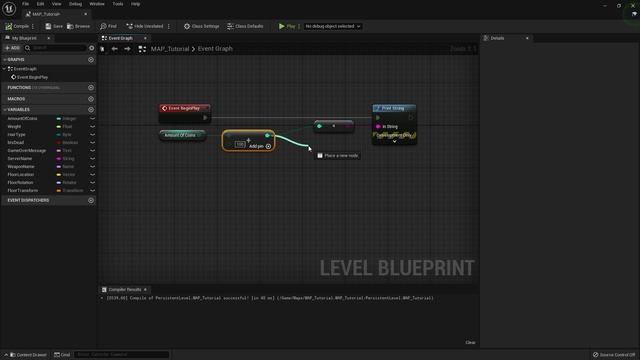Toggle WeaponName variable visibility eye
This screenshot has height=360, width=640.
(92, 167)
